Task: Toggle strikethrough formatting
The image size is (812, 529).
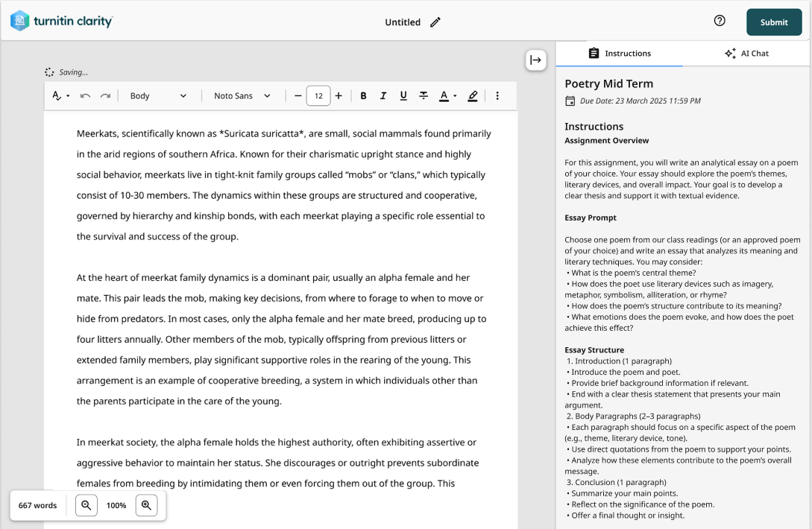Action: (x=424, y=96)
